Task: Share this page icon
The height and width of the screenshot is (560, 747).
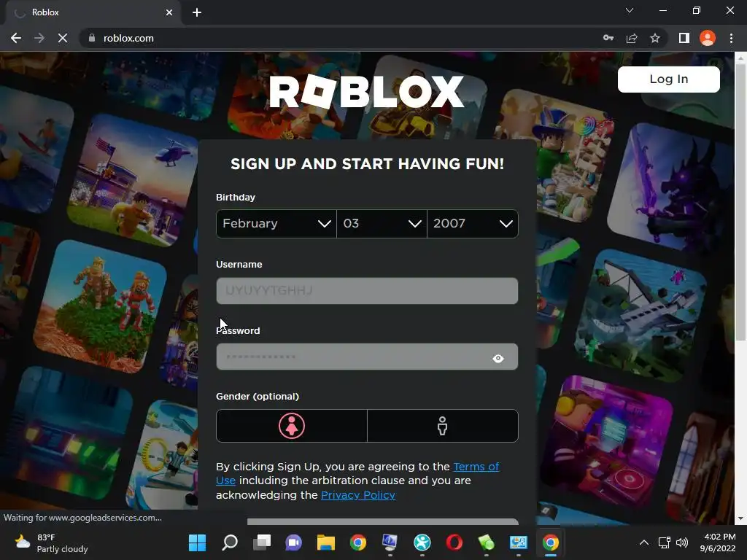Action: pyautogui.click(x=632, y=38)
